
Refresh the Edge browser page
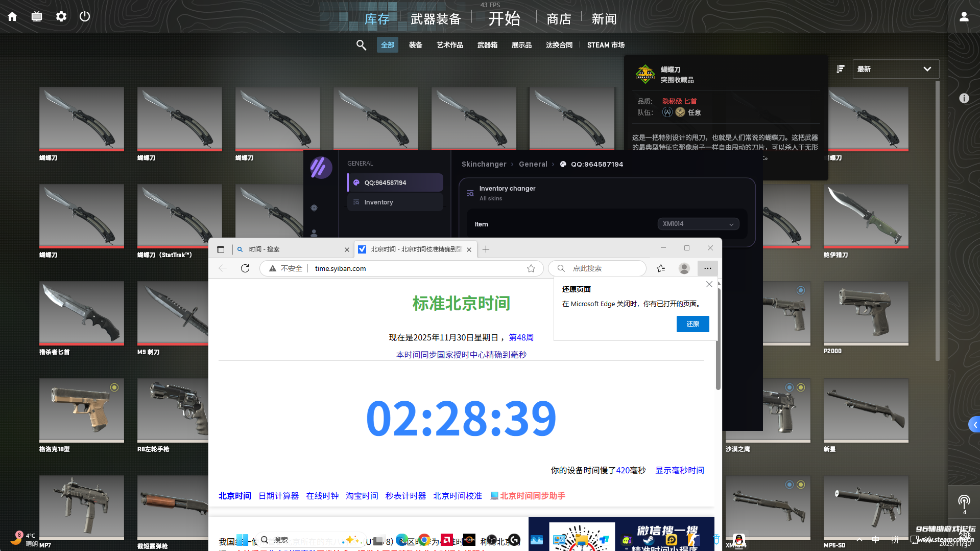[245, 268]
